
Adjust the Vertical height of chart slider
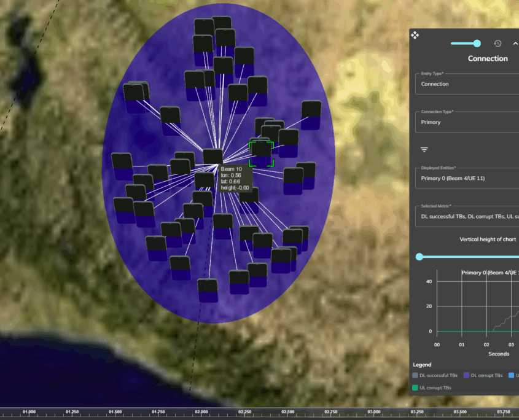[419, 257]
